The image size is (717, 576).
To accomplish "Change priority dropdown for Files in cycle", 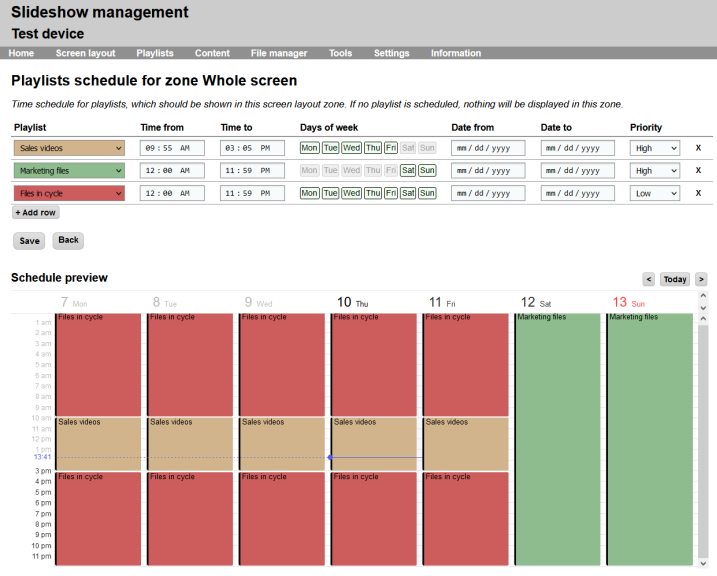I will (x=655, y=193).
